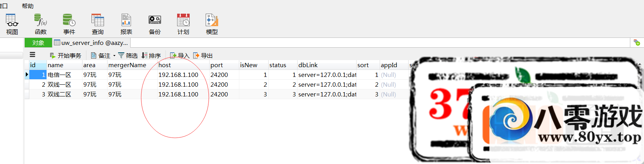The height and width of the screenshot is (164, 644).
Task: Switch to the 对象 tab
Action: tap(38, 43)
